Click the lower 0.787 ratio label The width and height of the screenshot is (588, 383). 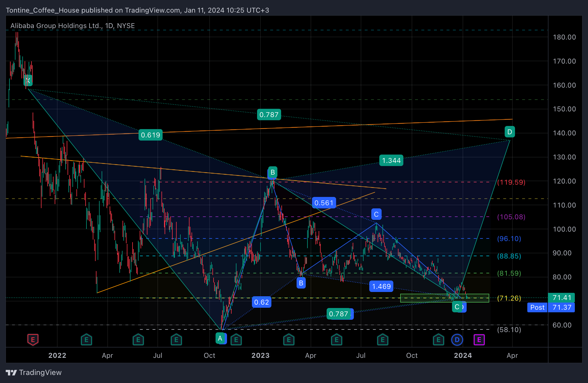point(339,314)
